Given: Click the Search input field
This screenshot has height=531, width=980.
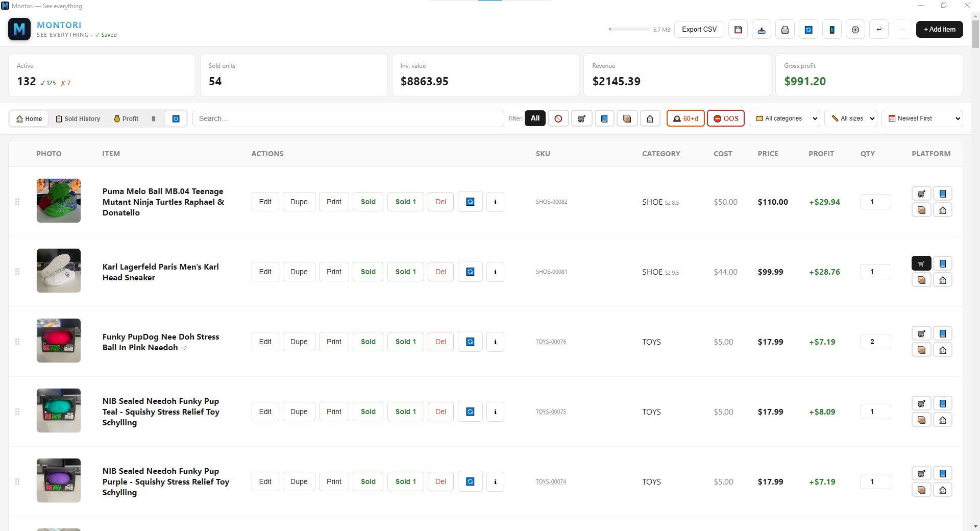Looking at the screenshot, I should coord(348,118).
